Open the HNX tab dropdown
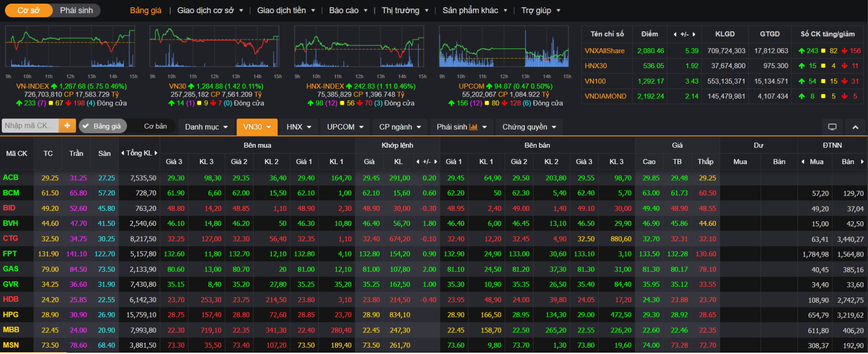The image size is (868, 354). coord(299,127)
